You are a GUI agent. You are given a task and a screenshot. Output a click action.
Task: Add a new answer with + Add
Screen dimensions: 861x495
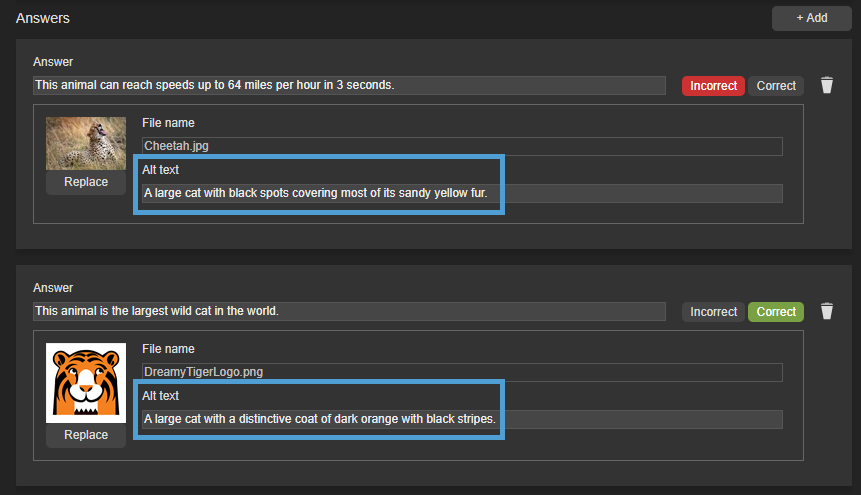point(811,18)
